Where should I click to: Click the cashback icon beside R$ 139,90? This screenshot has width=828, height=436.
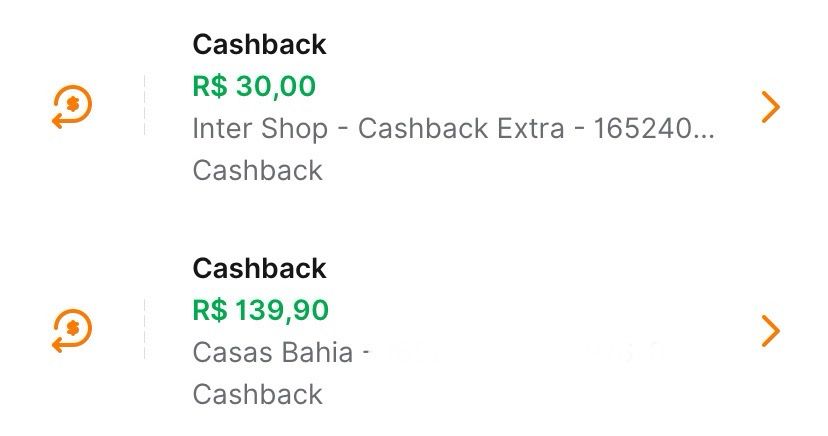click(72, 331)
